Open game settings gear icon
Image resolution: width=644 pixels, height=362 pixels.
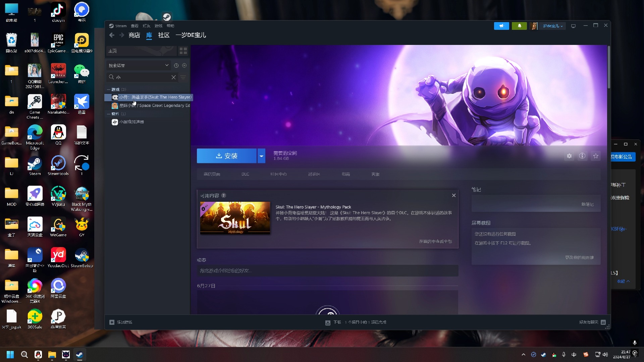[x=569, y=156]
